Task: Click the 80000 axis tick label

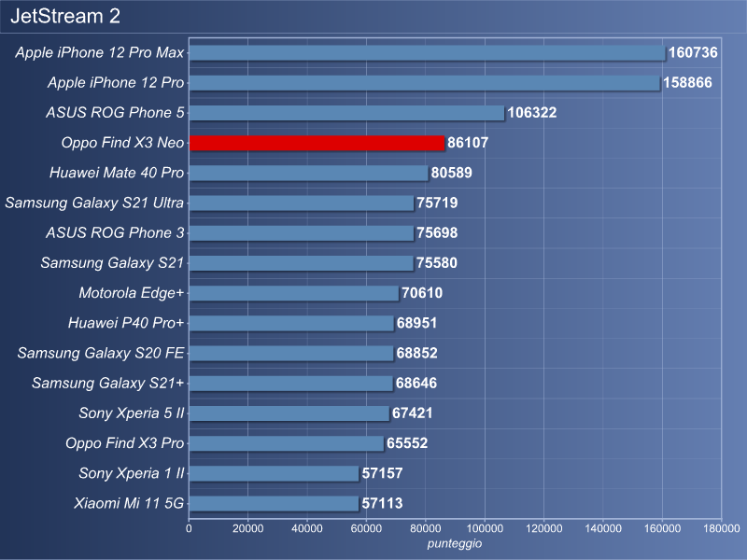Action: (x=426, y=528)
